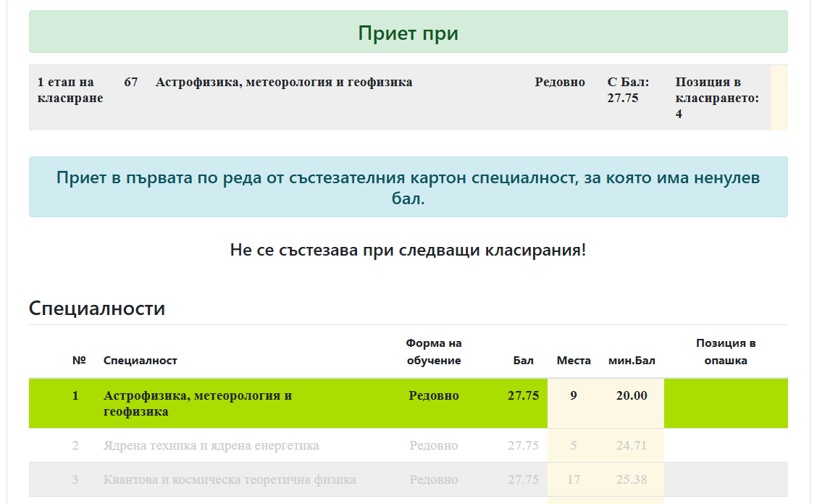
Task: Click "Позиция в класирането: 4" text
Action: tap(716, 98)
